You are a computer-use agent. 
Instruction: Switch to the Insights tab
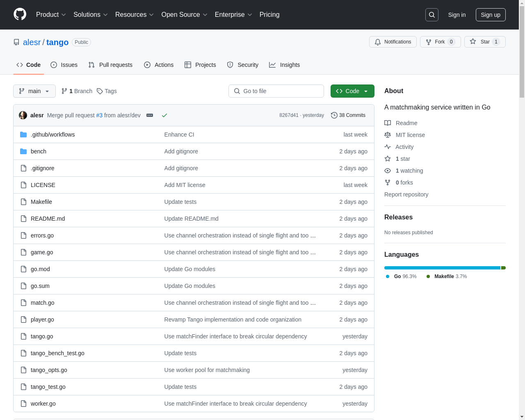(x=285, y=65)
